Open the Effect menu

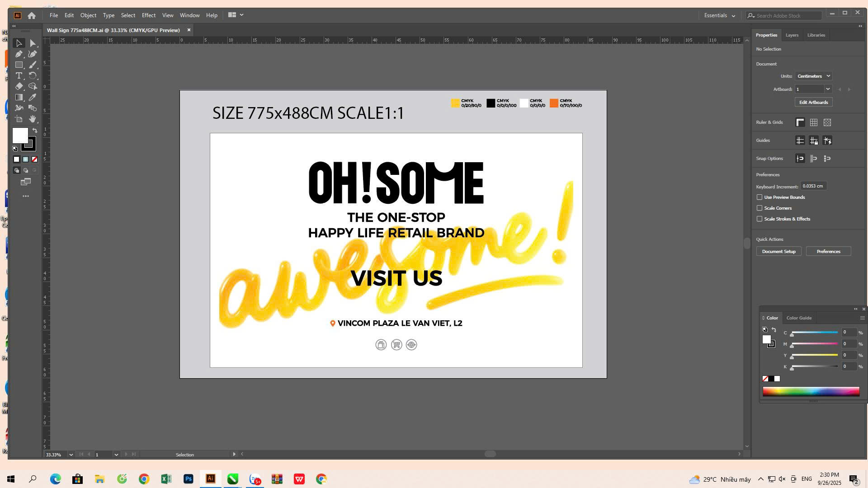coord(149,15)
